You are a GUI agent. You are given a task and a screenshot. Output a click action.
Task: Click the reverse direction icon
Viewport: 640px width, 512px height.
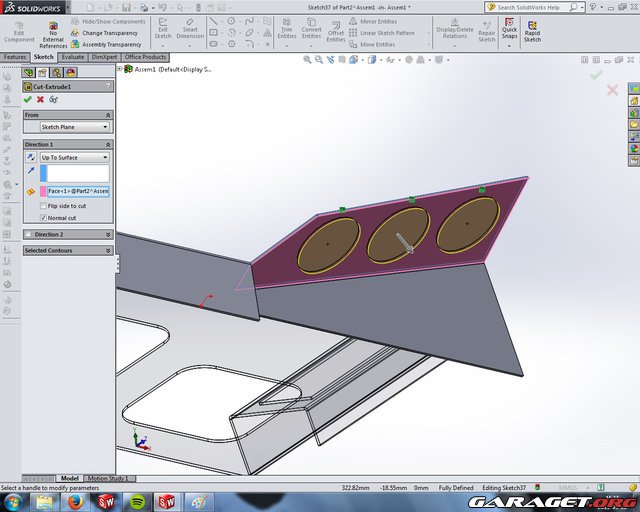click(30, 157)
